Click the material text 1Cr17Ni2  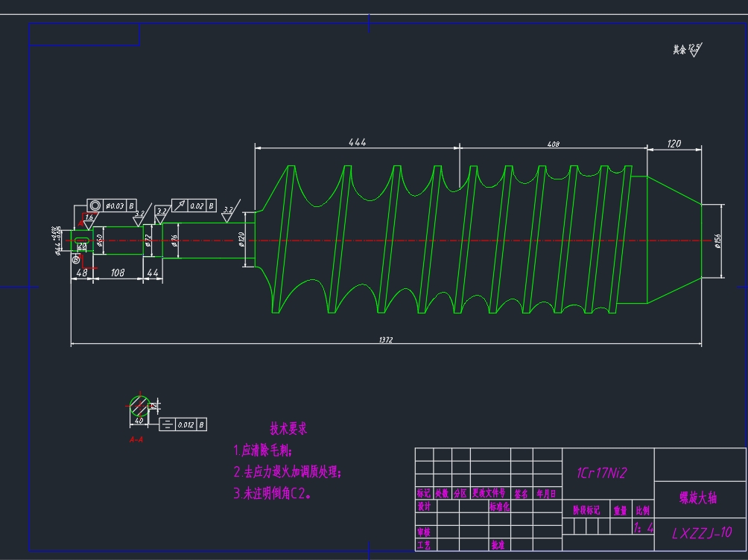point(601,473)
